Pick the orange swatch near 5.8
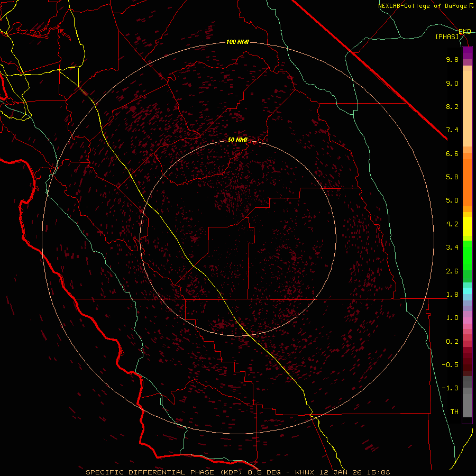Viewport: 476px width, 476px height. [467, 177]
